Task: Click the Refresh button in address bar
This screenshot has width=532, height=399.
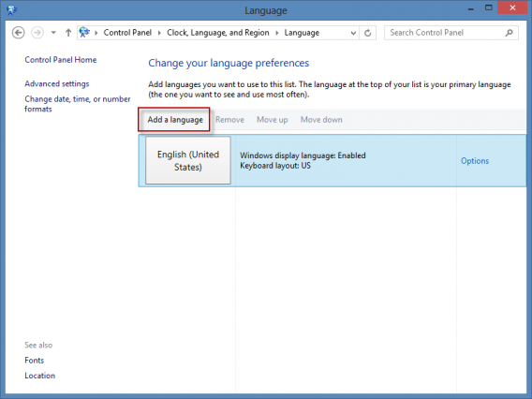Action: tap(367, 33)
